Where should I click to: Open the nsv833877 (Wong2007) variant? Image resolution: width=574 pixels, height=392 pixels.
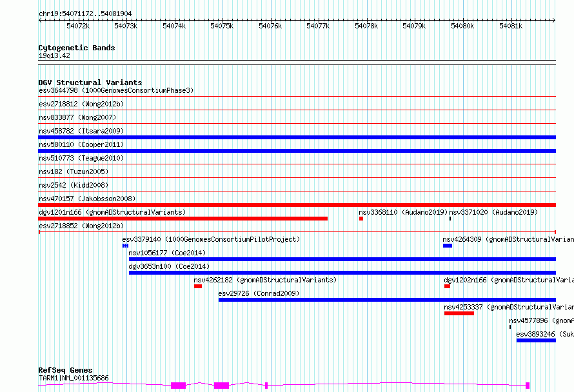click(77, 117)
